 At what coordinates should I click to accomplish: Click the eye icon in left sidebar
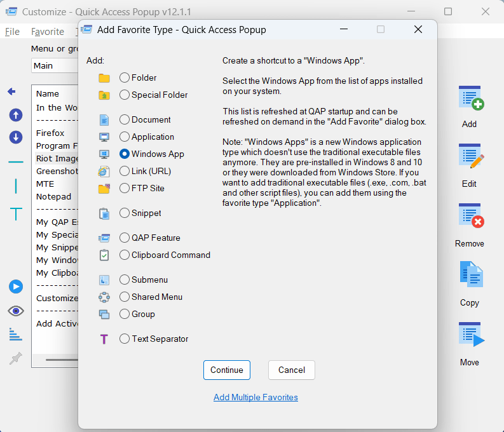tap(16, 311)
